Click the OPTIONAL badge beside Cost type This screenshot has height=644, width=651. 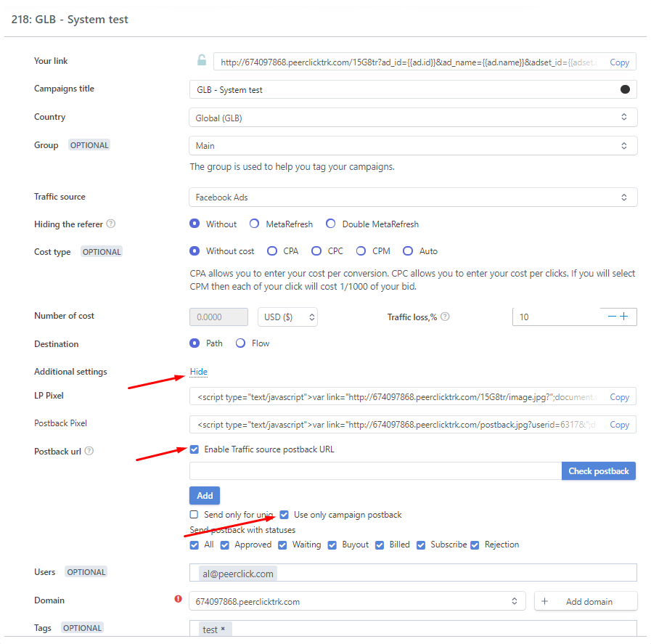[102, 252]
